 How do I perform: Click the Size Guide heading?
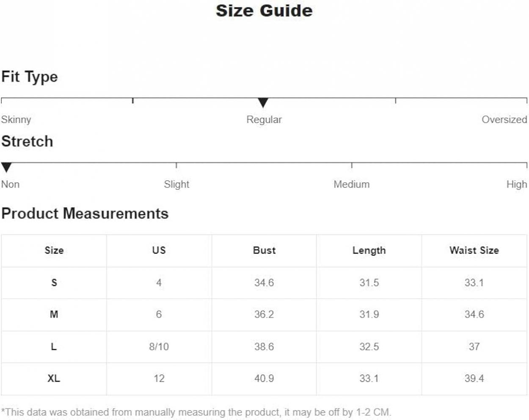[264, 11]
